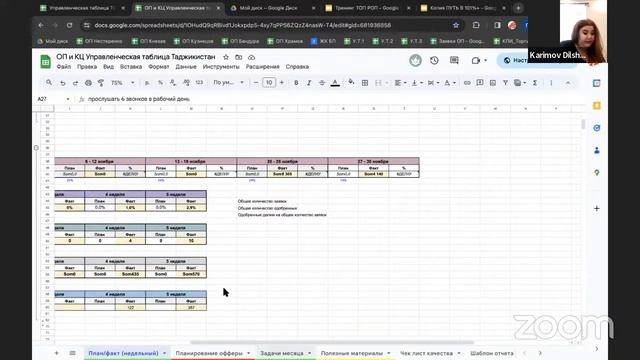Open horizontal align dropdown
This screenshot has height=360, width=640.
pyautogui.click(x=400, y=83)
